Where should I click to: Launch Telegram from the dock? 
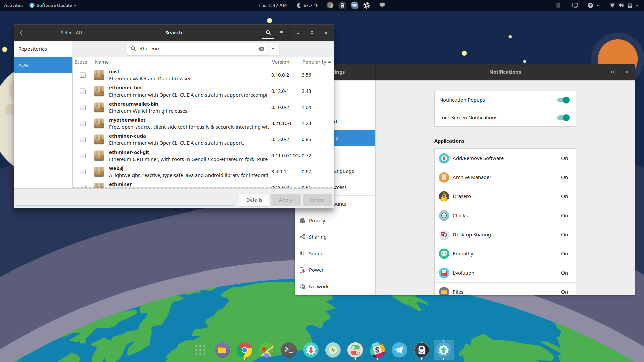coord(399,350)
